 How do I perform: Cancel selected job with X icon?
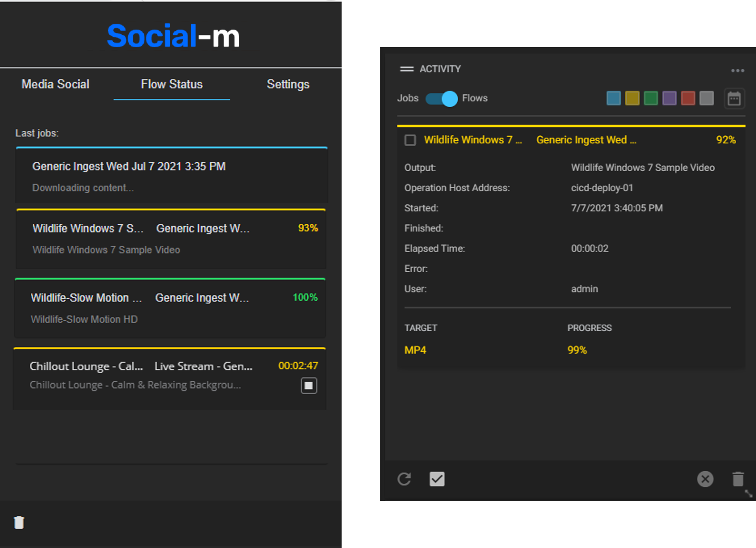coord(705,479)
